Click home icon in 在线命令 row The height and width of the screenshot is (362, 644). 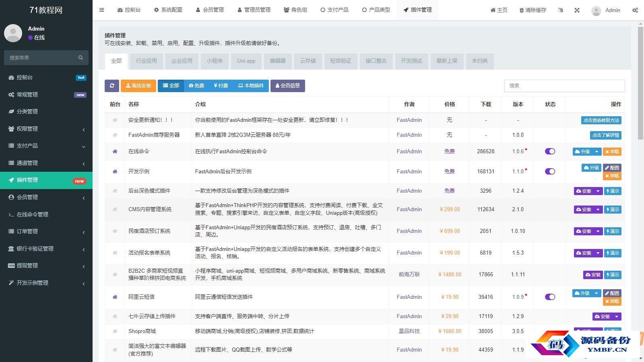point(115,152)
